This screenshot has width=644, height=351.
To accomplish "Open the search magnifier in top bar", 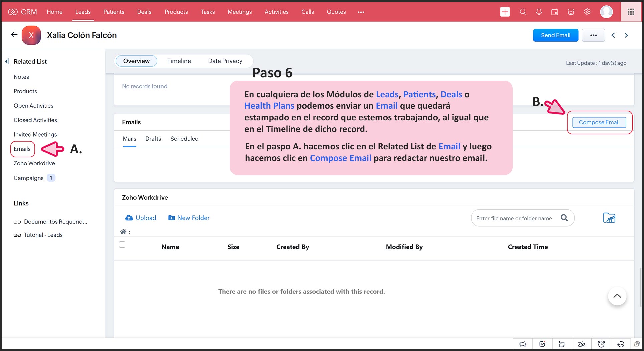I will click(523, 12).
